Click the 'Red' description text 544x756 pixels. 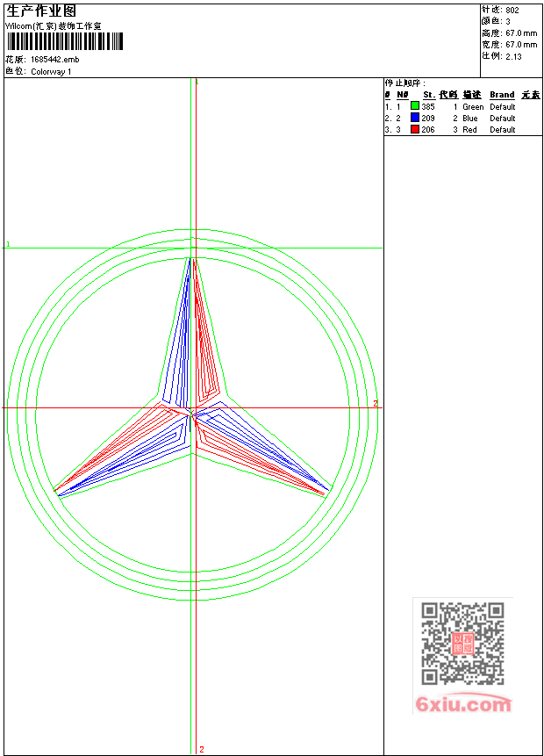point(469,130)
